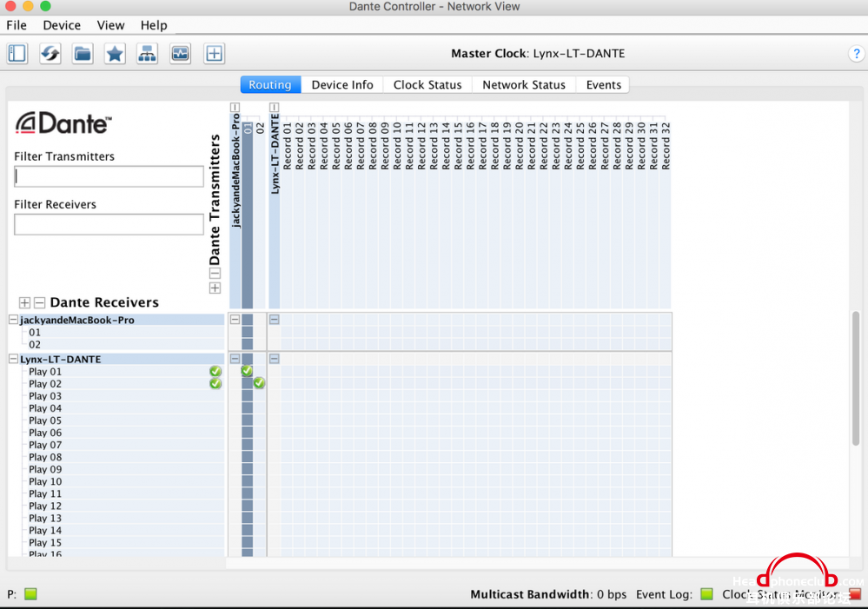Focus the Filter Receivers input field
Screen dimensions: 868x609
tap(109, 224)
